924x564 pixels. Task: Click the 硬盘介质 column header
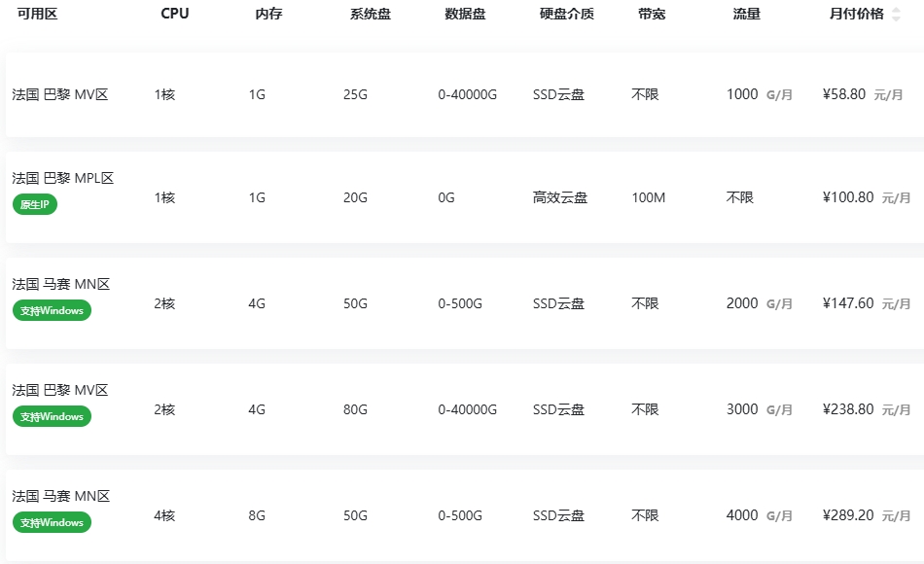(567, 14)
